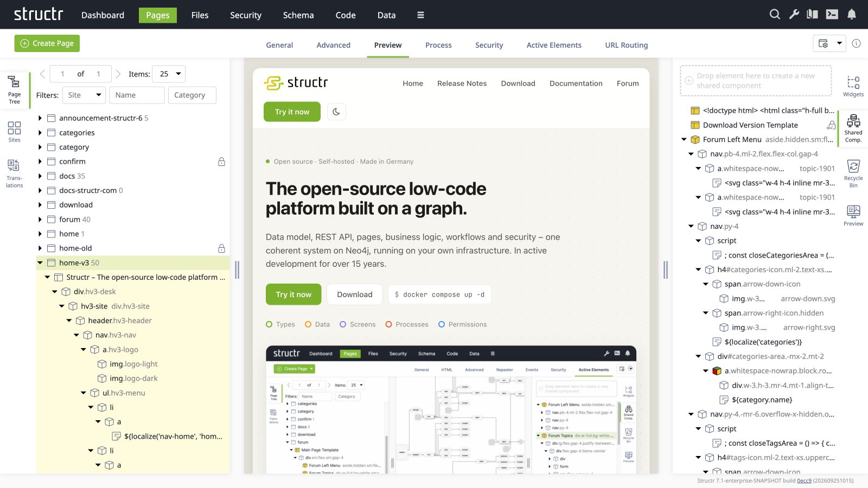Open the wrench admin tools icon

point(794,15)
